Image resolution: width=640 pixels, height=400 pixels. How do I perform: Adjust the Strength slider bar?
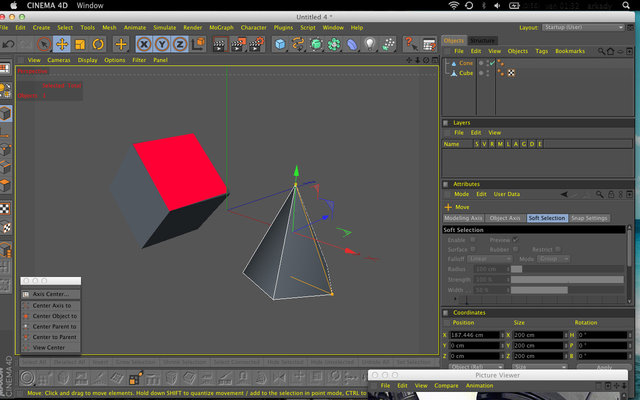pos(567,280)
